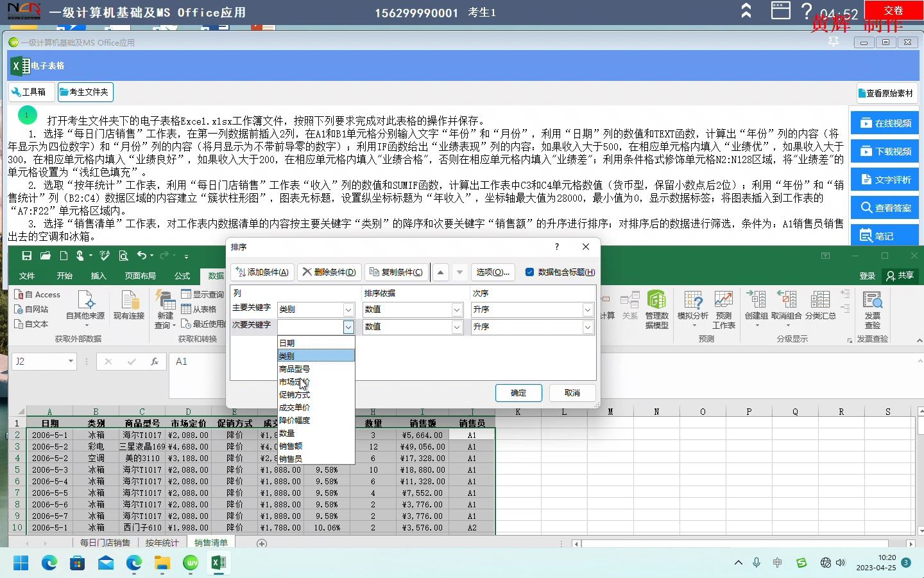Viewport: 924px width, 578px height.
Task: Open the 页面布局 ribbon tab
Action: [x=141, y=276]
